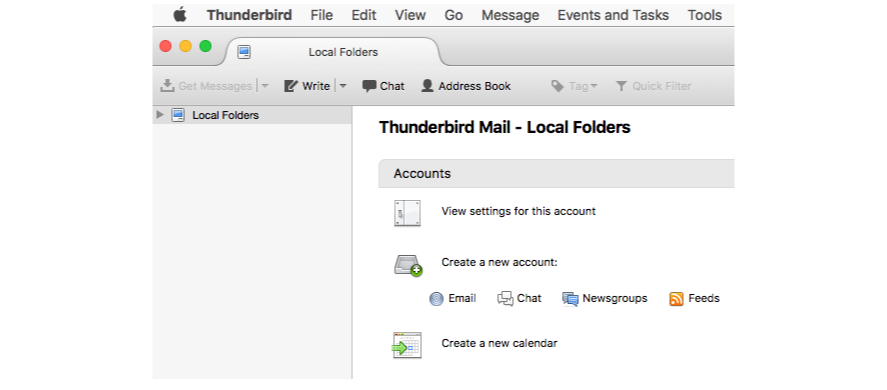Viewport: 887px width, 390px height.
Task: Open the File menu
Action: tap(321, 15)
